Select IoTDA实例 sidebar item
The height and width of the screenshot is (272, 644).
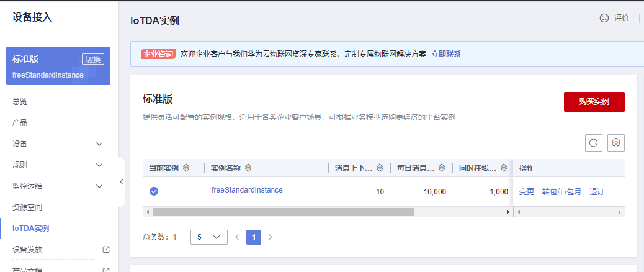[31, 228]
